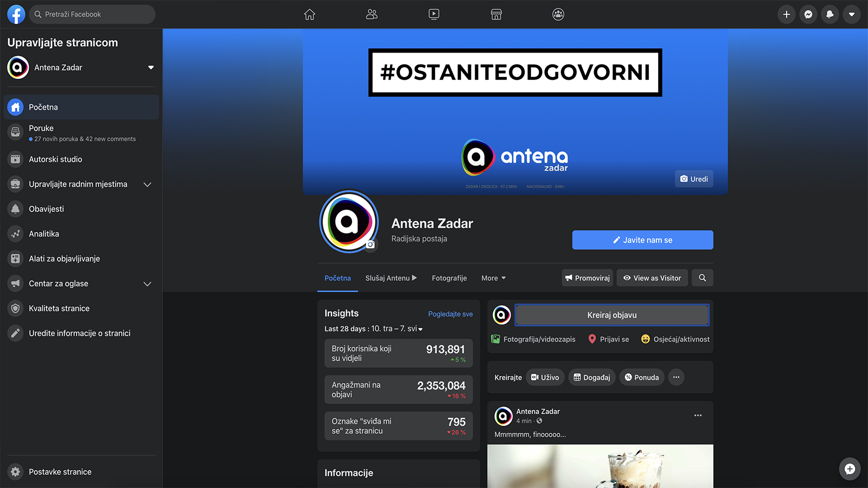The height and width of the screenshot is (488, 868).
Task: Choose the Fotografija/videozapis option
Action: (x=533, y=339)
